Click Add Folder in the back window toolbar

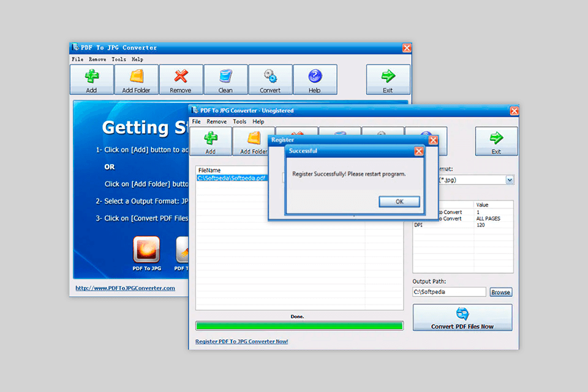[136, 77]
